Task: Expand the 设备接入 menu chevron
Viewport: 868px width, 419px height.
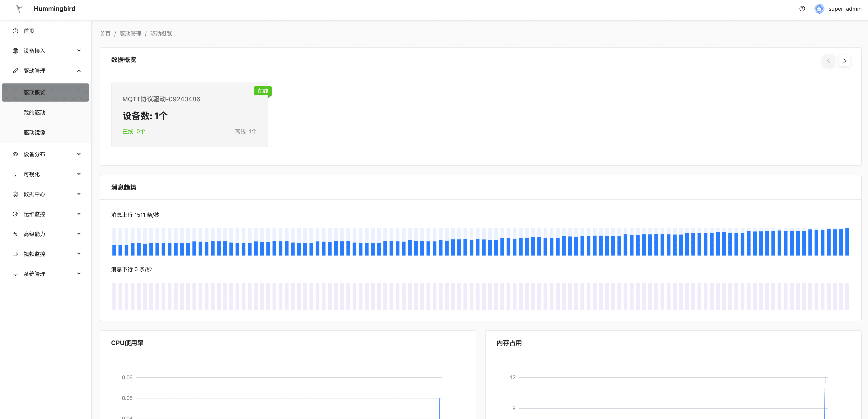Action: [79, 51]
